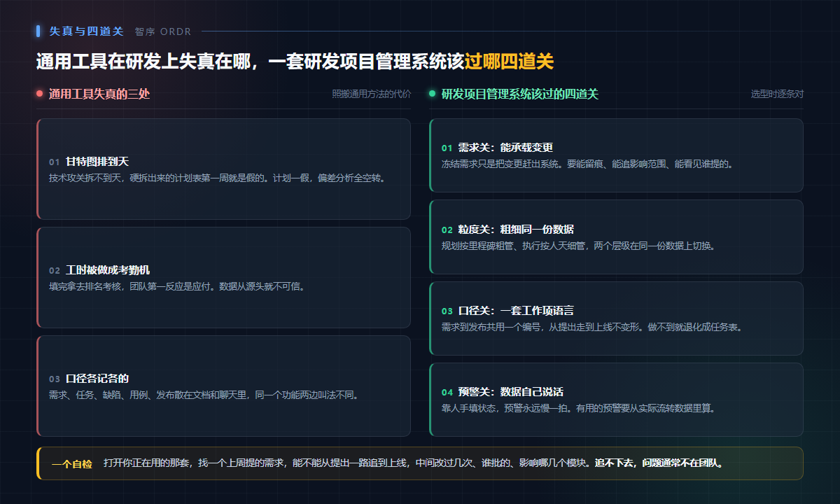Click the description starting '靠人手填状态'

(x=578, y=407)
